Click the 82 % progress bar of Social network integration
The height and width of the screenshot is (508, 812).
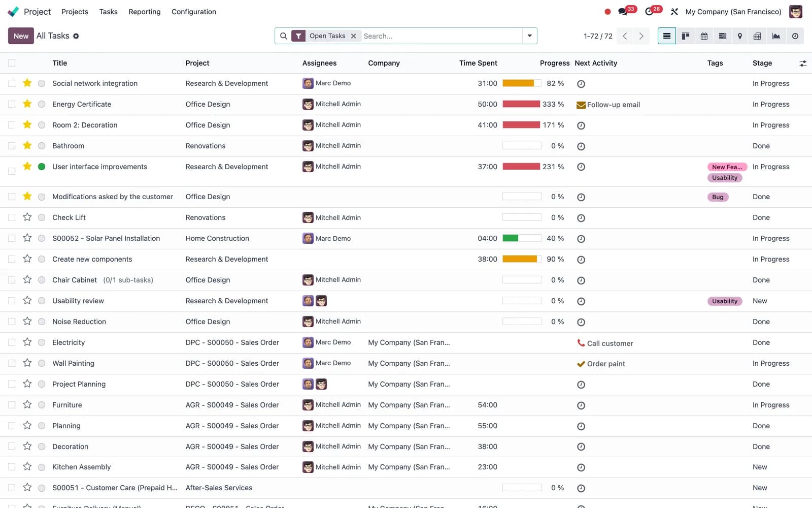tap(522, 83)
